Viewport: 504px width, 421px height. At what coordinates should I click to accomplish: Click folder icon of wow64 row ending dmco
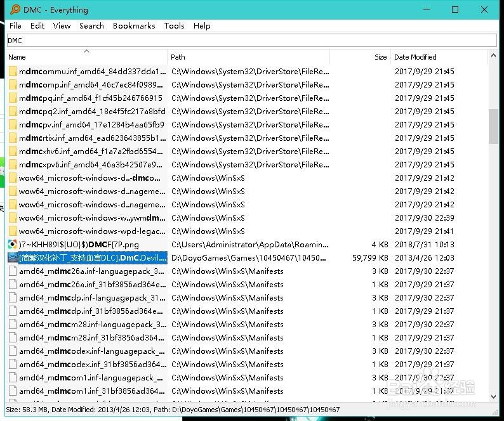pyautogui.click(x=13, y=178)
